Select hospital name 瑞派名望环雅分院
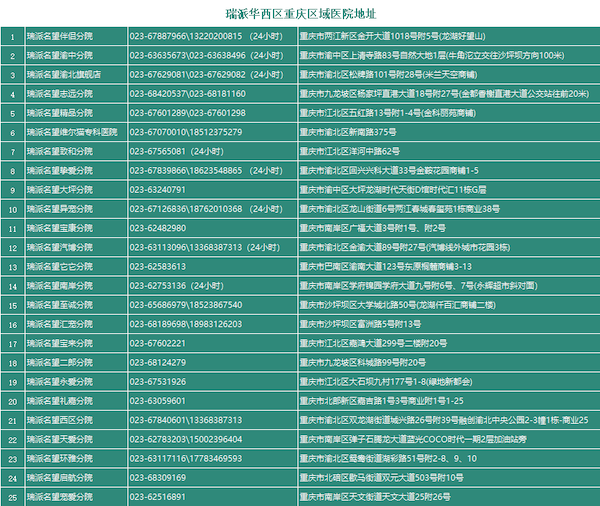Viewport: 600px width, 506px height. pos(60,459)
